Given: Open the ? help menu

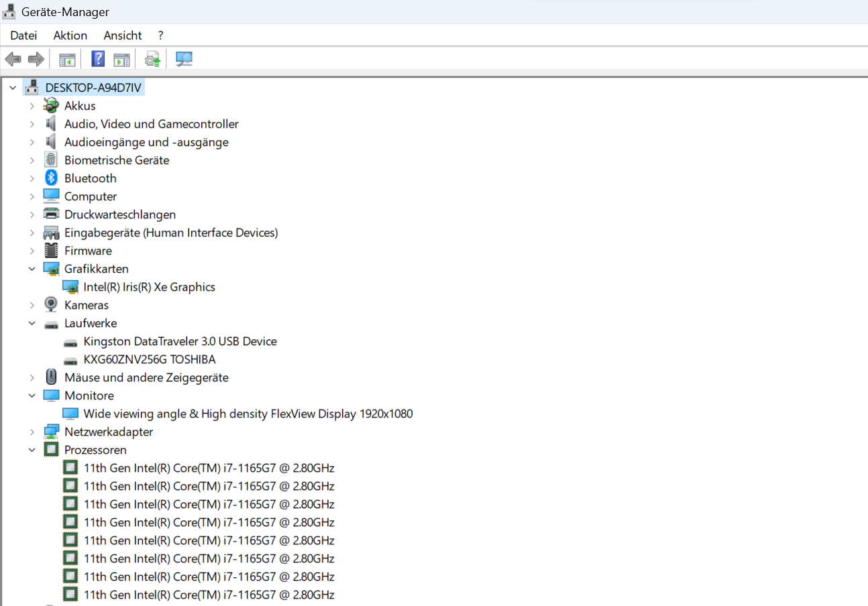Looking at the screenshot, I should click(161, 35).
